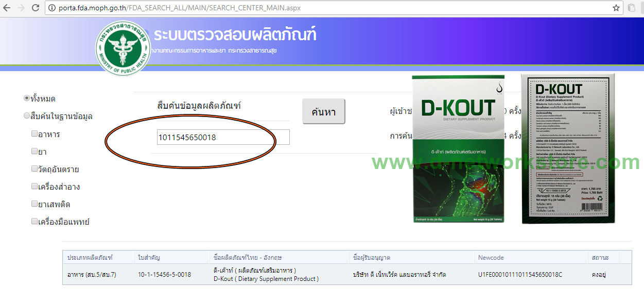Click the คงอยู่ status cell

pyautogui.click(x=599, y=275)
